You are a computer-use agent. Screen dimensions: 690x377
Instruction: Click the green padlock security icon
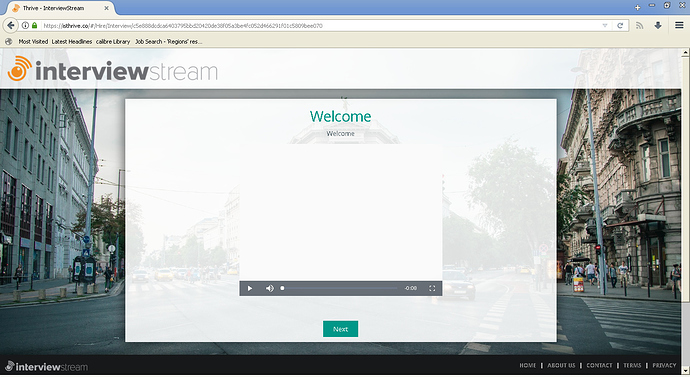click(x=34, y=26)
